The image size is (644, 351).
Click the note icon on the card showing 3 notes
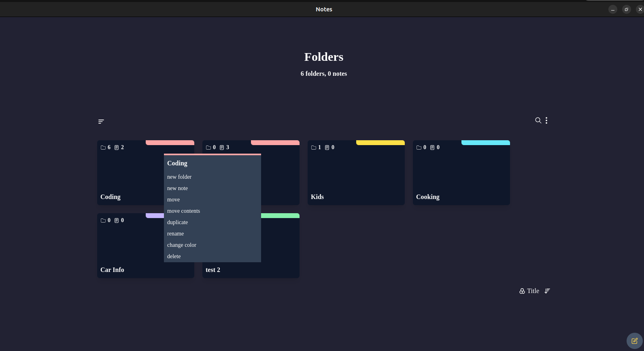point(222,148)
